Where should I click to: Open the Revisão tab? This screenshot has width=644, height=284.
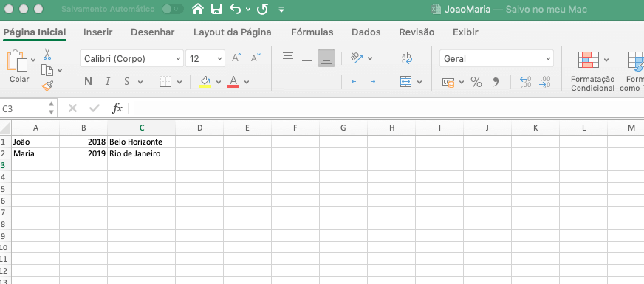point(417,32)
